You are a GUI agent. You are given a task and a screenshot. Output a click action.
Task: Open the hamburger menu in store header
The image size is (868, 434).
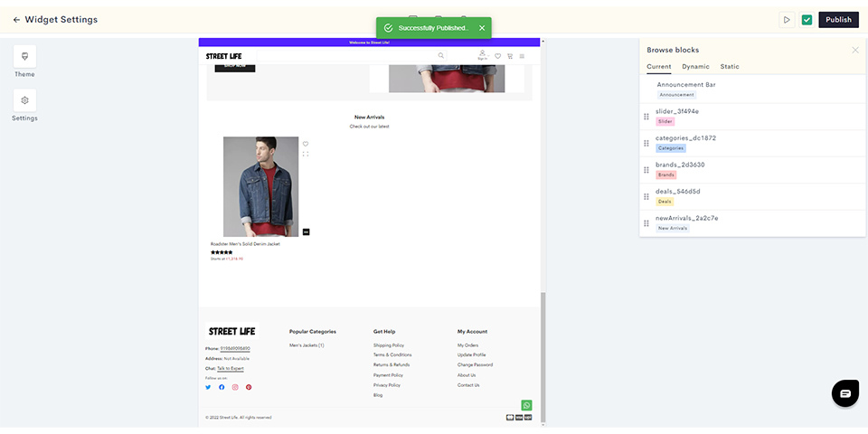tap(522, 56)
